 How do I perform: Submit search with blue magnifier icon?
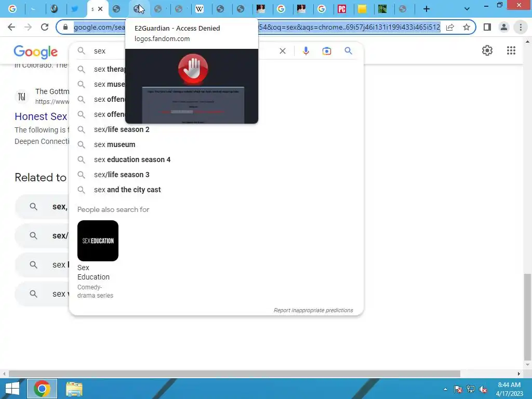coord(348,51)
